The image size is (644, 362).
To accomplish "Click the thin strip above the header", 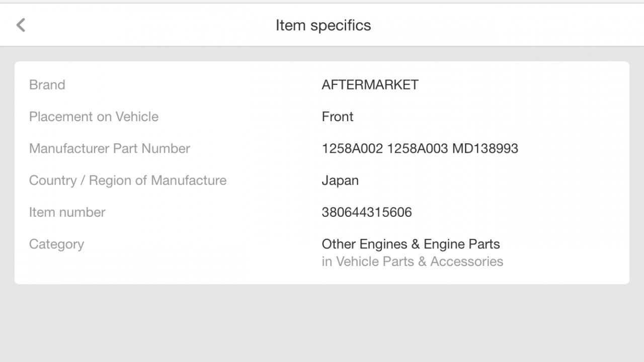I will [322, 2].
